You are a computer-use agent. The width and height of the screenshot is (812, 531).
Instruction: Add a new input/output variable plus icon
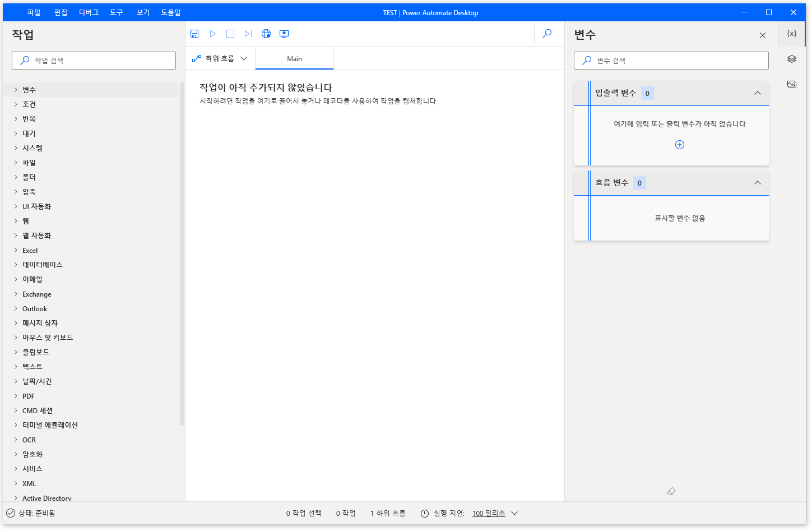point(680,145)
